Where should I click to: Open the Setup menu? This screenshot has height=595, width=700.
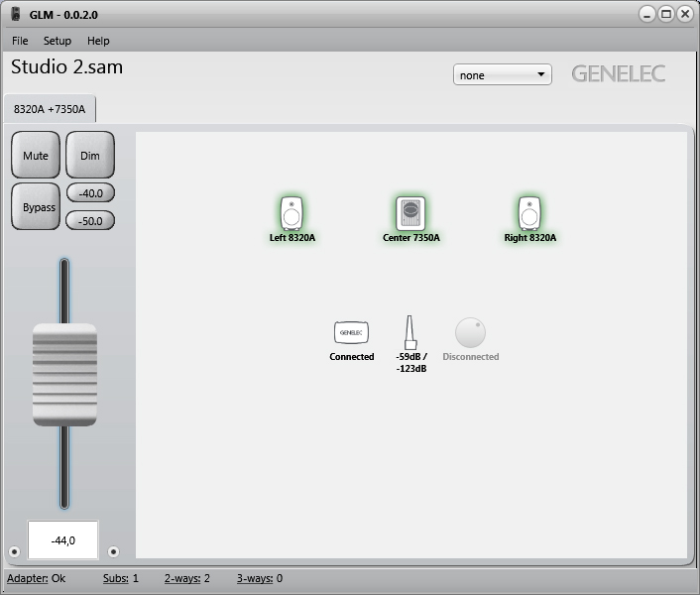[58, 41]
